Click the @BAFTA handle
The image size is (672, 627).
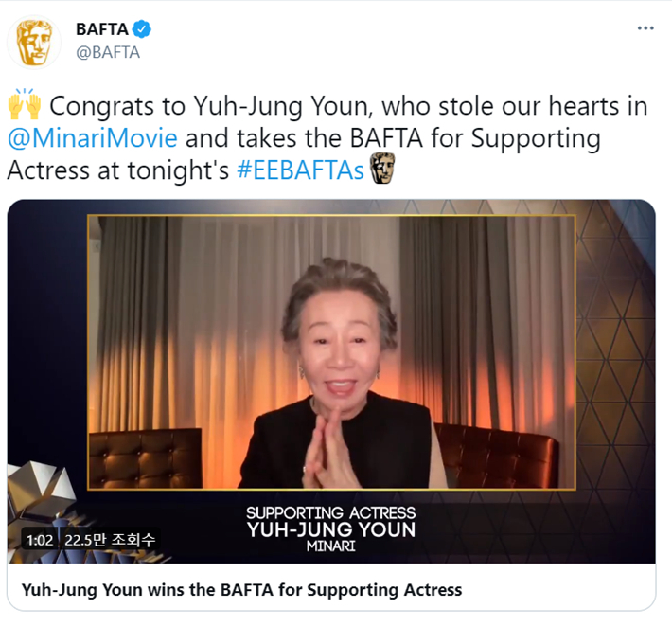pos(108,52)
